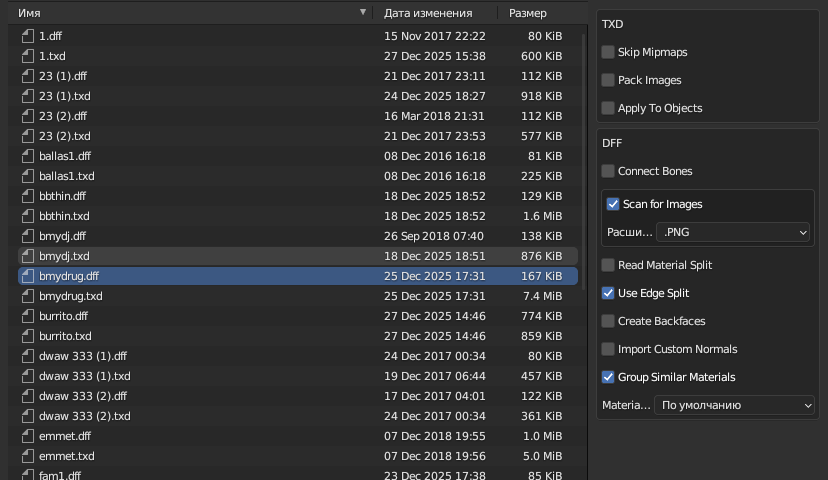Disable the Scan for Images checkbox
This screenshot has height=480, width=828.
pyautogui.click(x=613, y=204)
